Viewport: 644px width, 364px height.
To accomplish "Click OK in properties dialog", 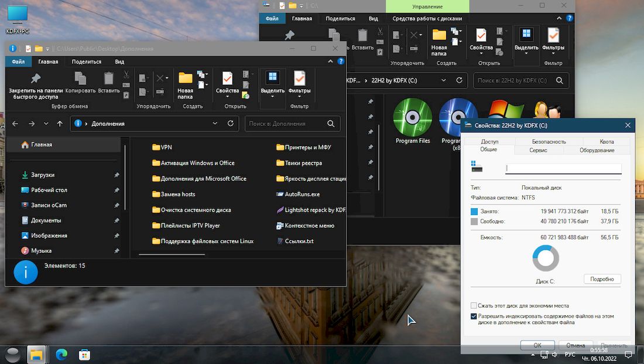I will click(537, 345).
